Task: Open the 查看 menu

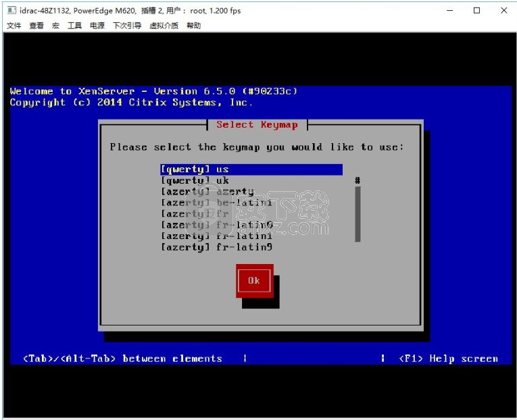Action: 36,26
